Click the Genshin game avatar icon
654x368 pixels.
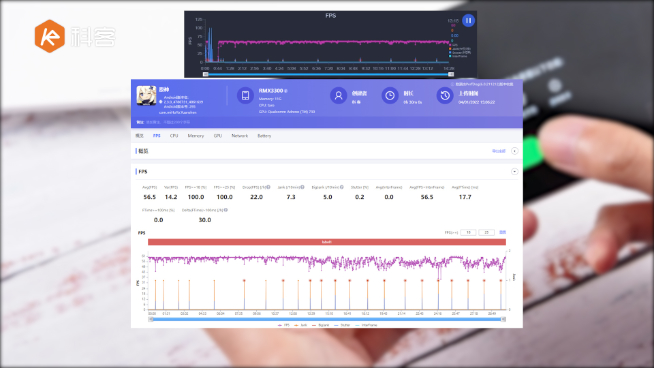tap(146, 96)
